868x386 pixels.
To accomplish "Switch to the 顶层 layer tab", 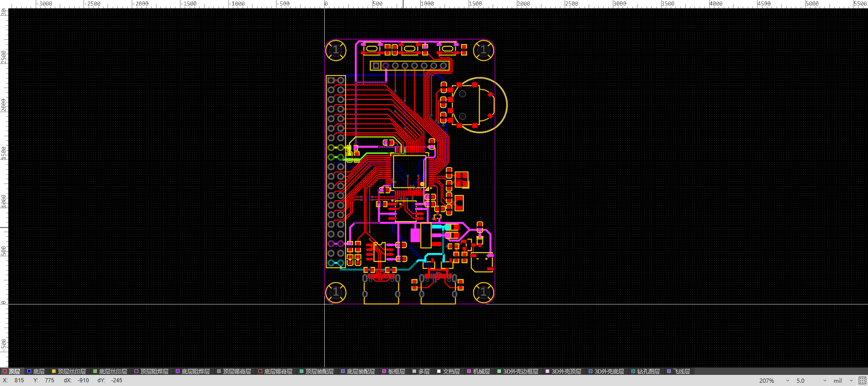I will [12, 371].
